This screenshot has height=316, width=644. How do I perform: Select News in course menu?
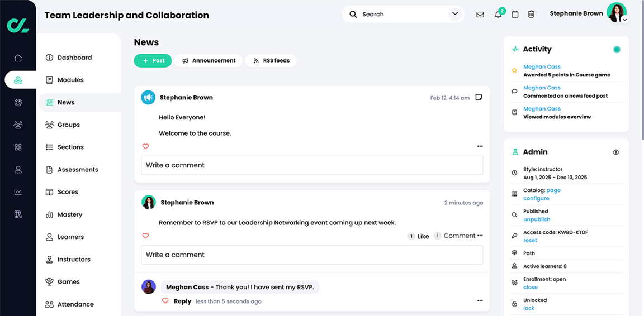coord(79,102)
